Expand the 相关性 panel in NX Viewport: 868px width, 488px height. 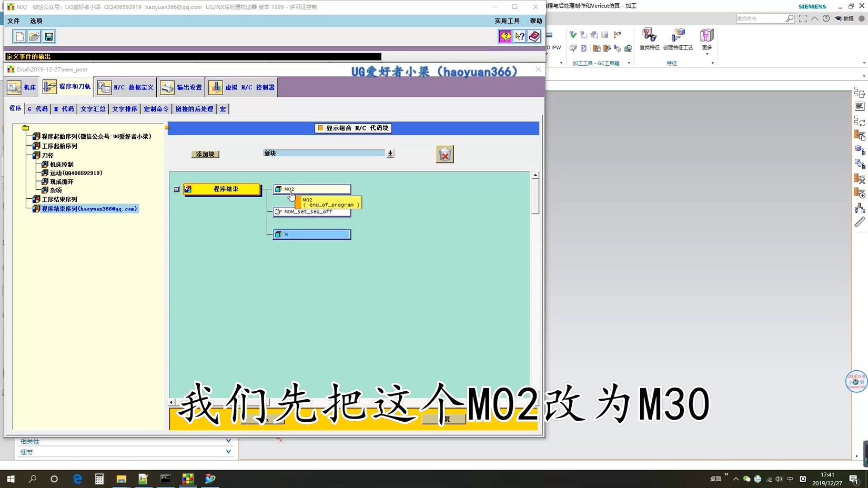point(228,441)
